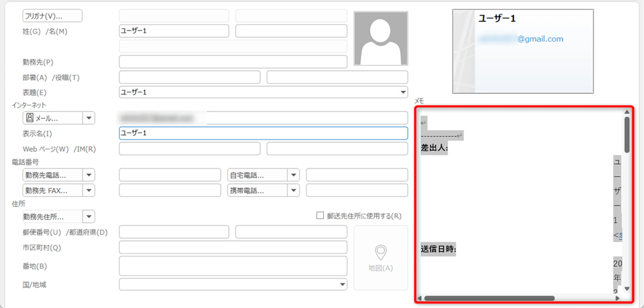Expand the 勤務先電話 dropdown arrow
This screenshot has width=644, height=308.
(x=89, y=175)
